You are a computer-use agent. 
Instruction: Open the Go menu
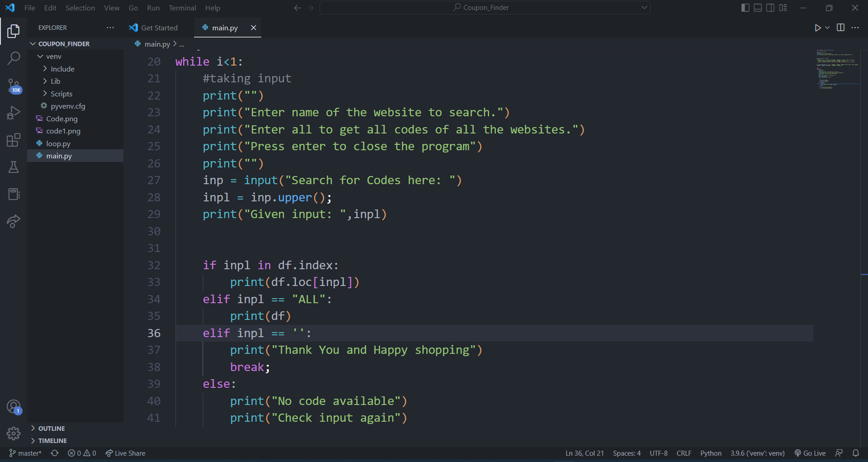(x=133, y=8)
